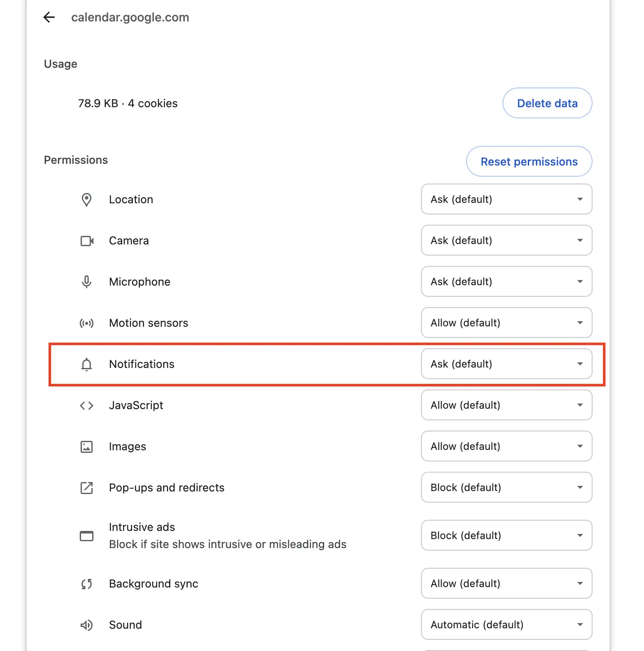Screen dimensions: 644x651
Task: Click the Images picture icon
Action: coord(87,446)
